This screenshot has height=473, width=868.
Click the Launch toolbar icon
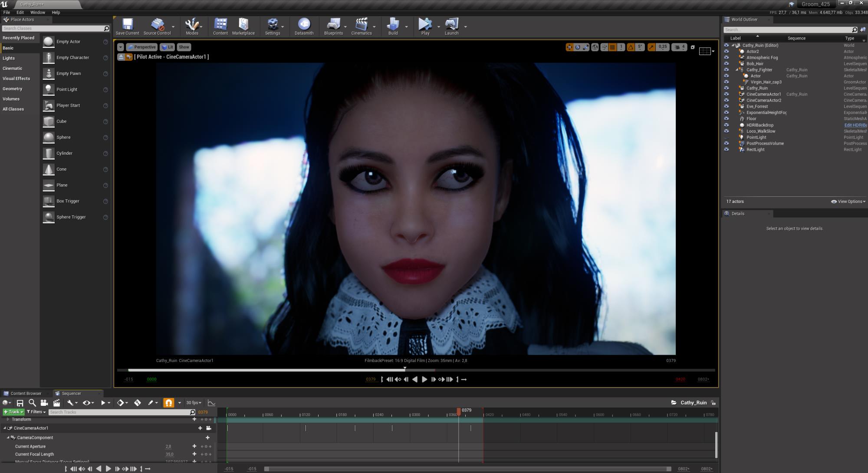pyautogui.click(x=451, y=26)
